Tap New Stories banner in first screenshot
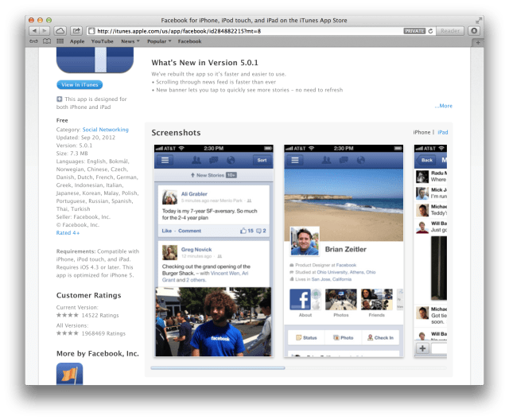The image size is (509, 420). [214, 175]
